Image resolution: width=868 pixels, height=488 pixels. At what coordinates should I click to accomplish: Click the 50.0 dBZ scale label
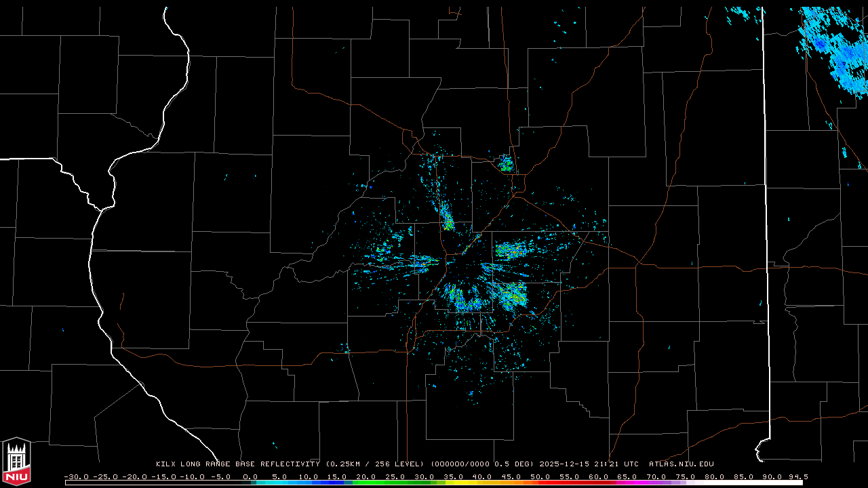541,476
